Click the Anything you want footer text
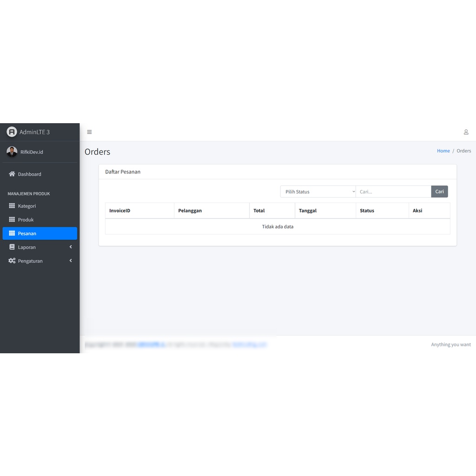The image size is (476, 476). (x=451, y=344)
